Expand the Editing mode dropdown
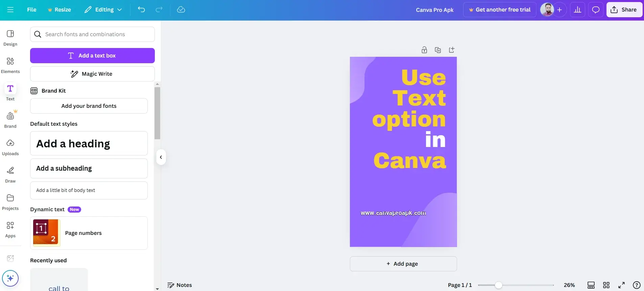The image size is (644, 291). tap(103, 10)
